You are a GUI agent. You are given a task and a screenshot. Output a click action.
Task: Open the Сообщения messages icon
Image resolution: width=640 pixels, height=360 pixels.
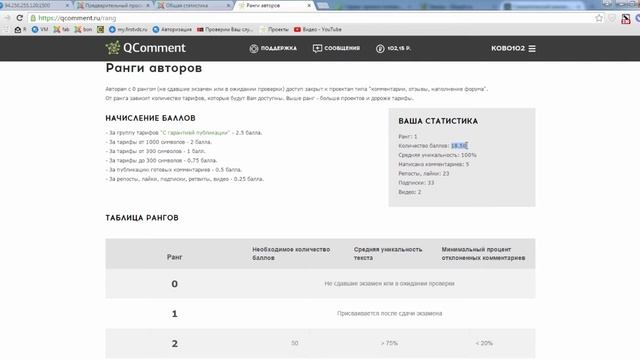tap(317, 48)
